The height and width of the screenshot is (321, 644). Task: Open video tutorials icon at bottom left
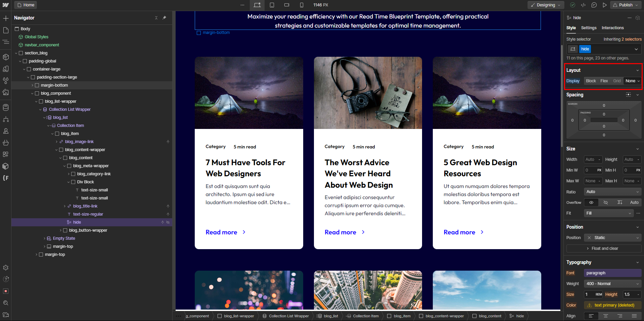click(6, 315)
